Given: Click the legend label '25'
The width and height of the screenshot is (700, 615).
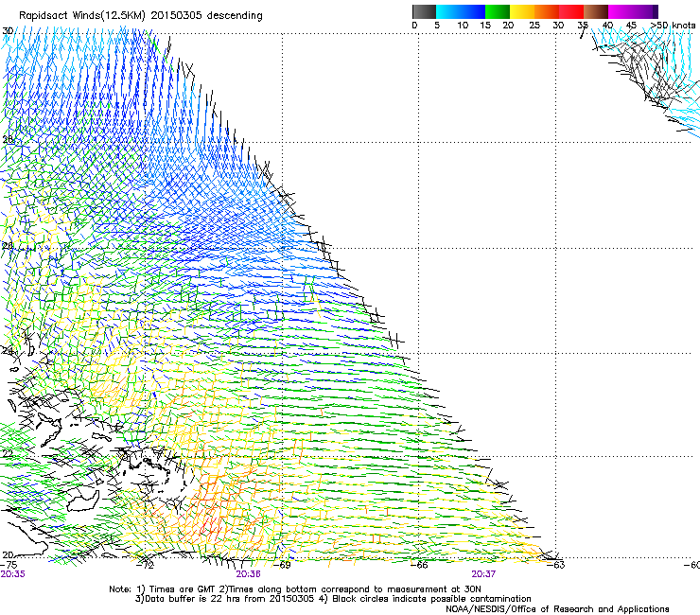Looking at the screenshot, I should (x=534, y=26).
